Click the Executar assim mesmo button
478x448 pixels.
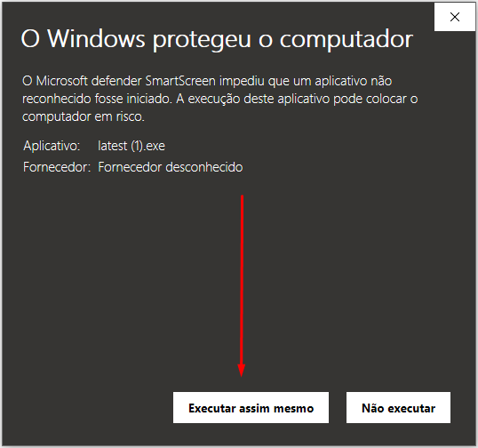pyautogui.click(x=251, y=407)
